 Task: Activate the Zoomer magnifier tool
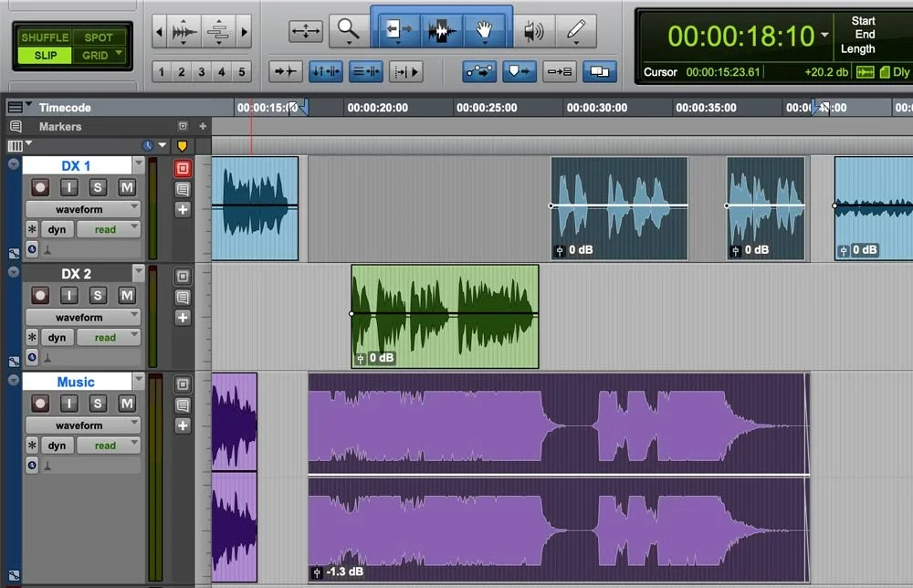[348, 30]
